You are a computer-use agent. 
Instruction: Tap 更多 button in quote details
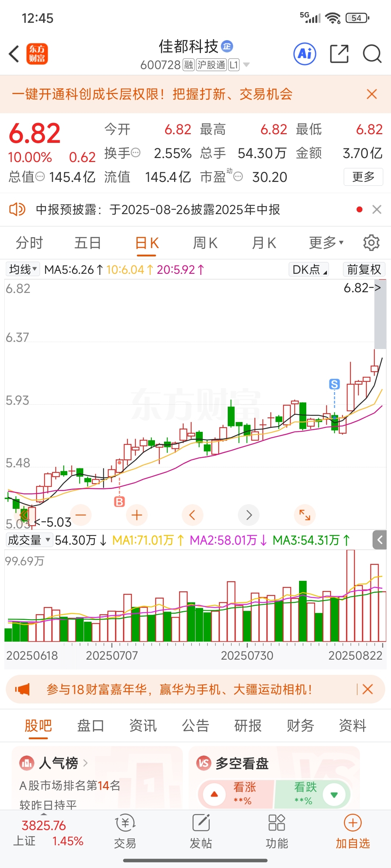click(x=363, y=177)
